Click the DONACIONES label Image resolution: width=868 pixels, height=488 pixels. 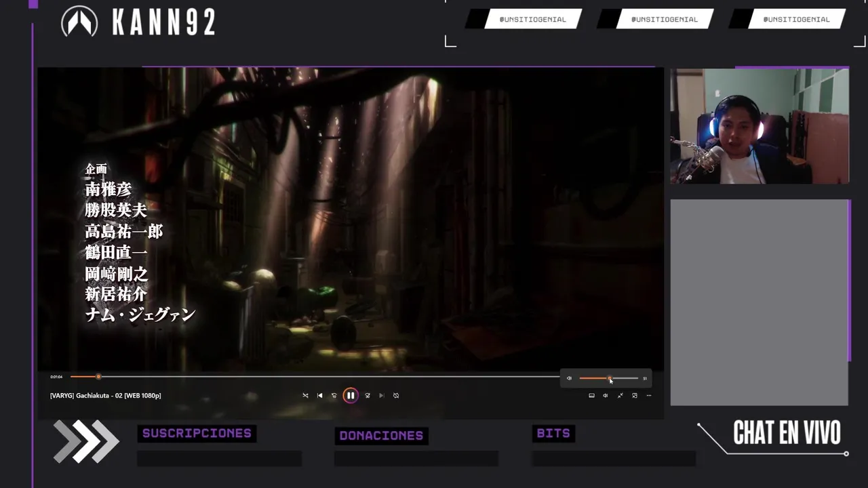[381, 436]
